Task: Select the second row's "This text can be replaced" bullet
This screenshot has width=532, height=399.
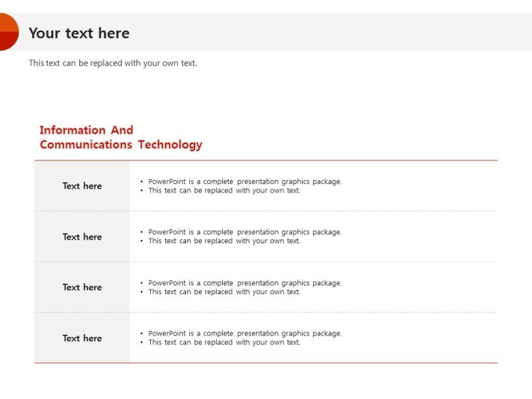Action: [224, 241]
